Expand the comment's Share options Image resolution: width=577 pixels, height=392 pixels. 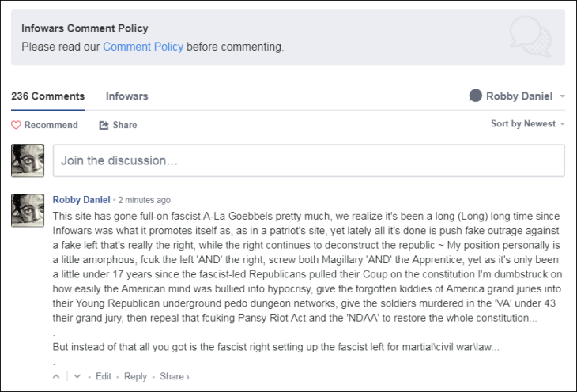[x=174, y=377]
